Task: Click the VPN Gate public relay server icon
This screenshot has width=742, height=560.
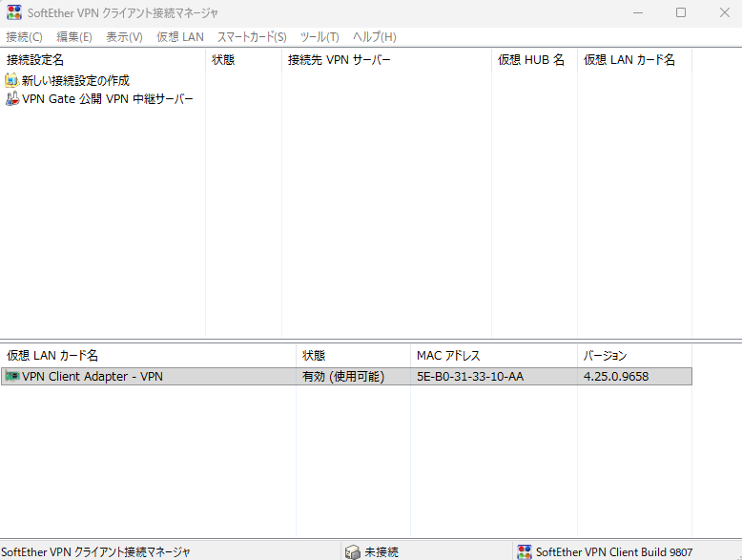Action: [11, 99]
